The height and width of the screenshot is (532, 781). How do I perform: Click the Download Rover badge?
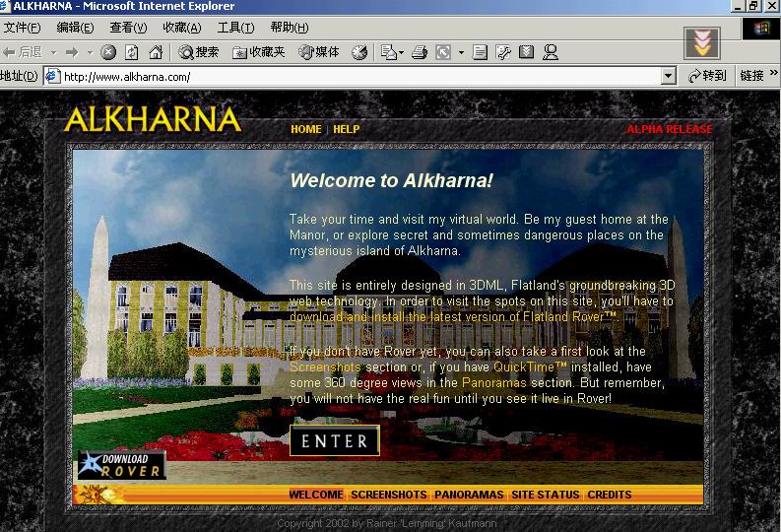click(122, 465)
